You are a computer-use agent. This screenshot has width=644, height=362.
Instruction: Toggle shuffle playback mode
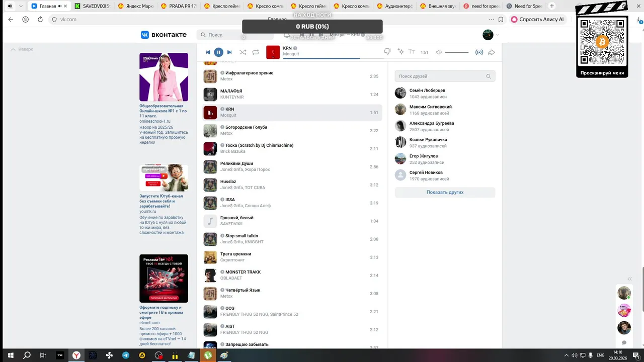tap(243, 52)
